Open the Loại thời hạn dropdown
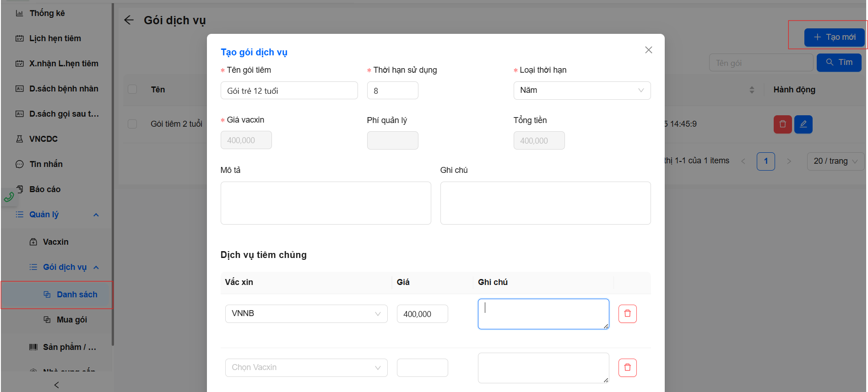Viewport: 868px width, 392px height. (x=581, y=91)
